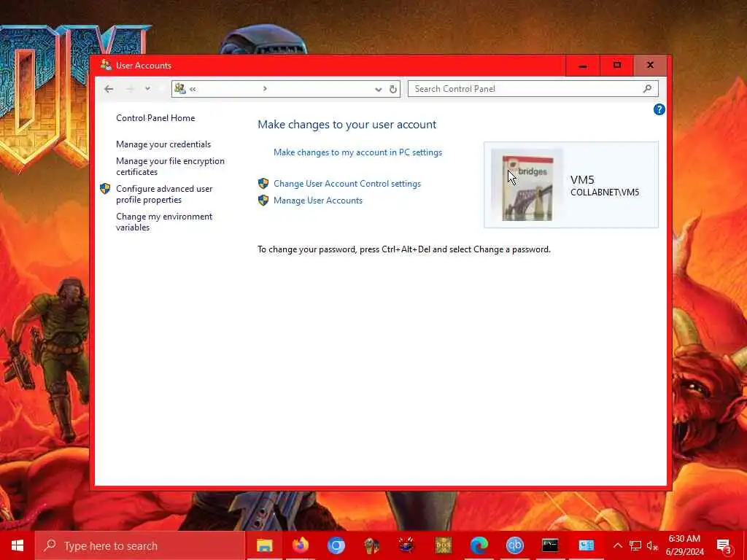747x560 pixels.
Task: Click the Search Control Panel field
Action: tap(533, 88)
